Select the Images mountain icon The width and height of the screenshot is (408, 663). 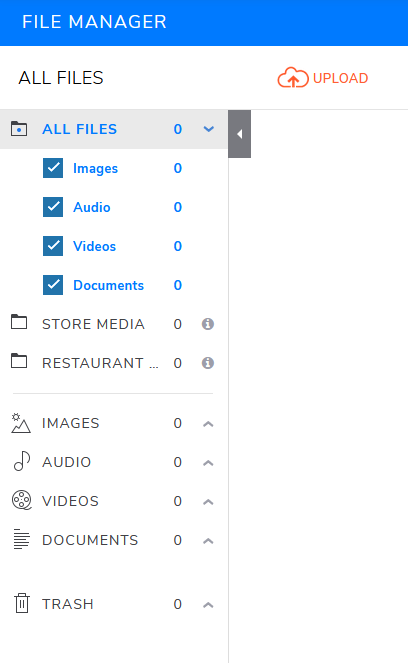click(21, 423)
